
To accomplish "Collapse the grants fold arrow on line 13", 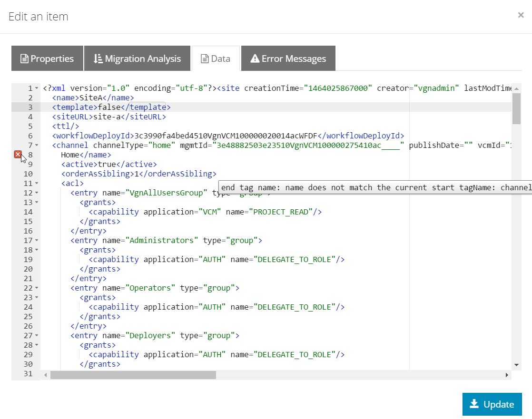I will pyautogui.click(x=37, y=202).
